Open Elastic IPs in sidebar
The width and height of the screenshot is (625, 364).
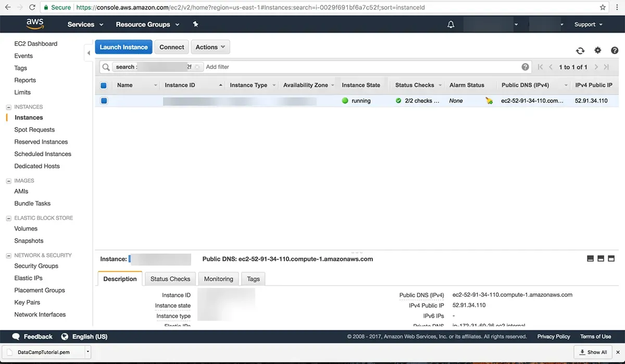[29, 278]
